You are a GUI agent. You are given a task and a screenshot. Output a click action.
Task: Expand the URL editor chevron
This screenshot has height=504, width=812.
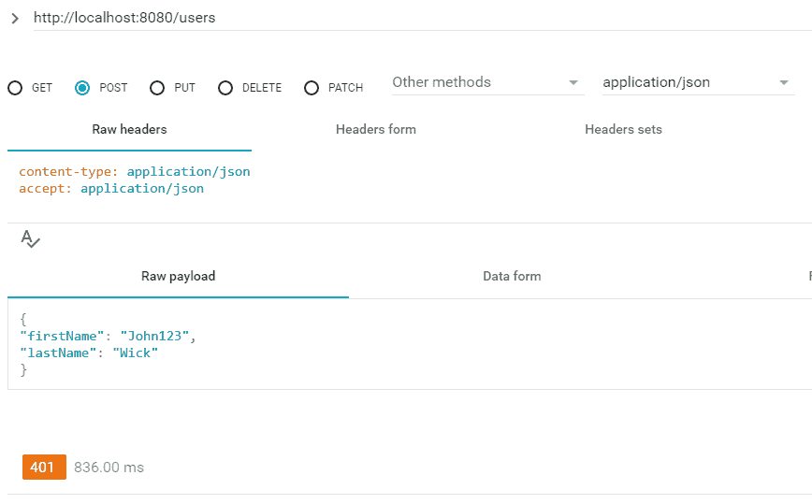[15, 19]
